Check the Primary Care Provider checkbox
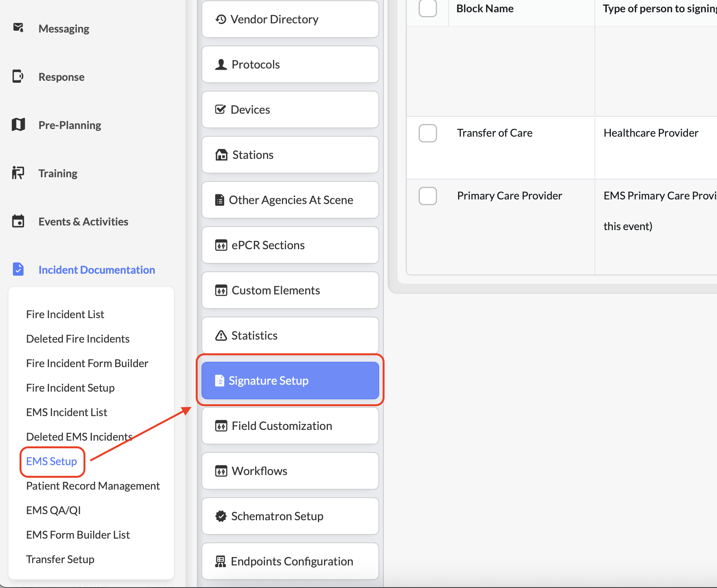The image size is (717, 588). coord(427,196)
